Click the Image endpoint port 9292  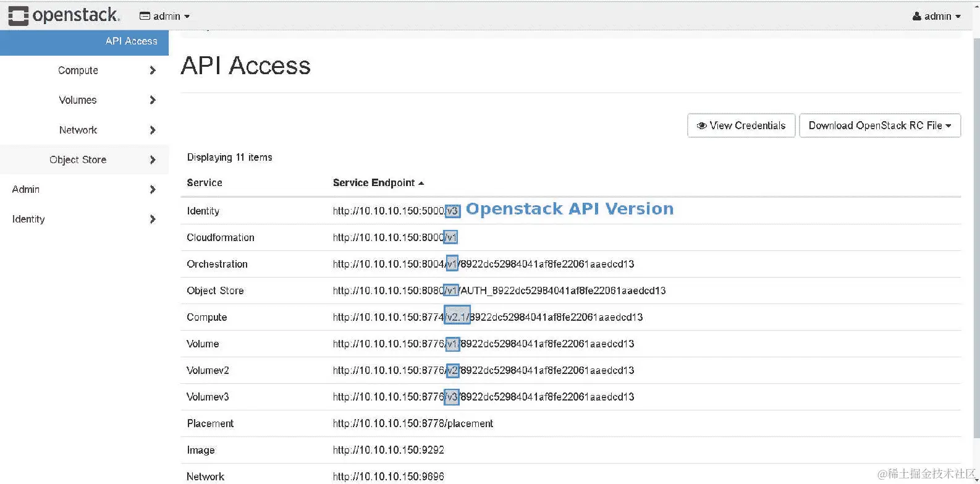coord(388,450)
